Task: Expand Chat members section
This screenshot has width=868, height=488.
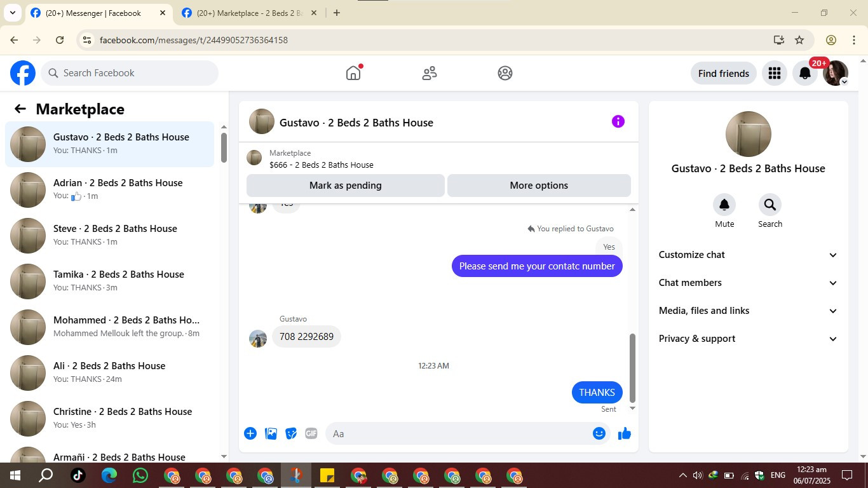Action: point(749,283)
